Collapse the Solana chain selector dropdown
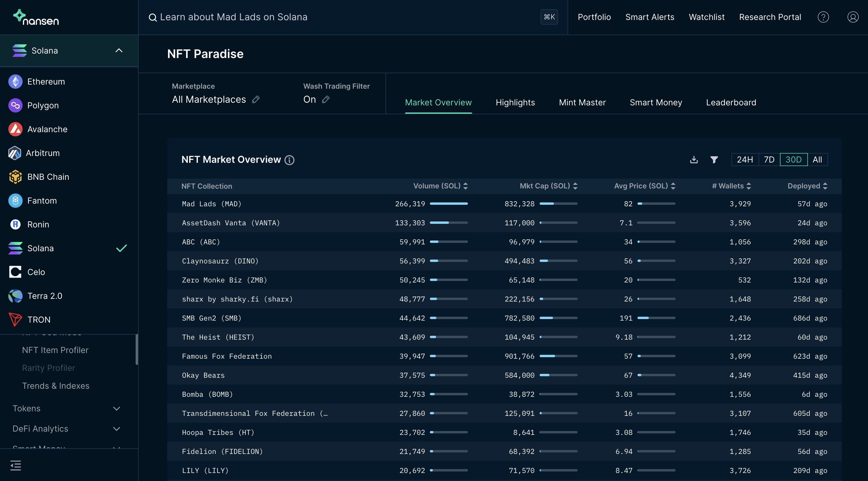 tap(119, 51)
